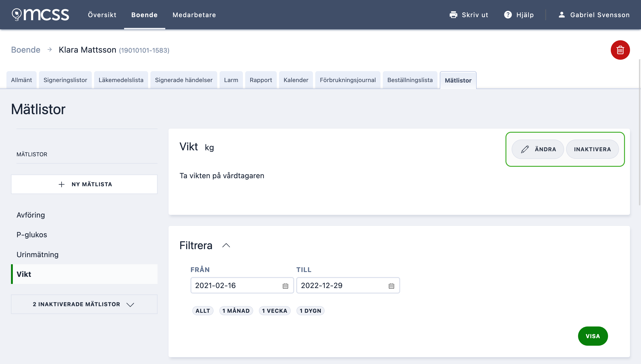Open the FRÅN date calendar icon

(285, 286)
